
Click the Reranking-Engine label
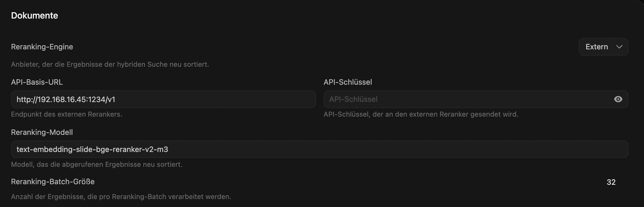click(42, 47)
